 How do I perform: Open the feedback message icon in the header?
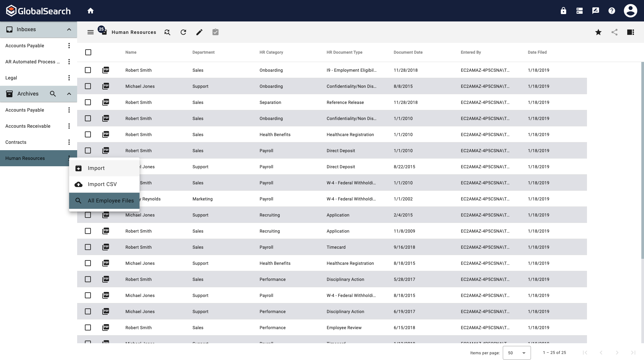click(x=595, y=10)
